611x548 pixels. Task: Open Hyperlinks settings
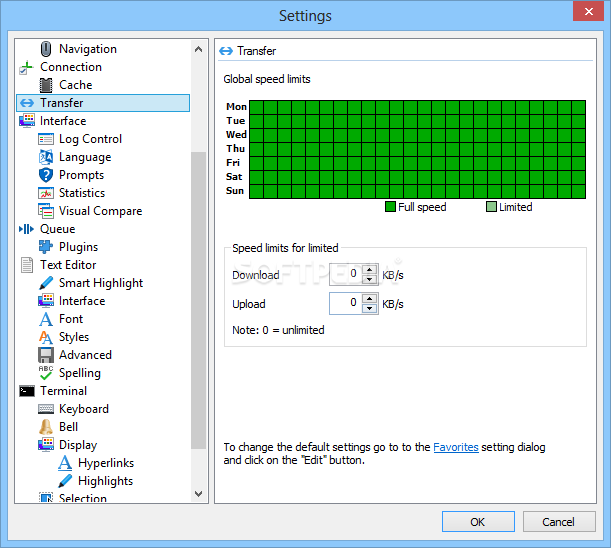pyautogui.click(x=106, y=463)
